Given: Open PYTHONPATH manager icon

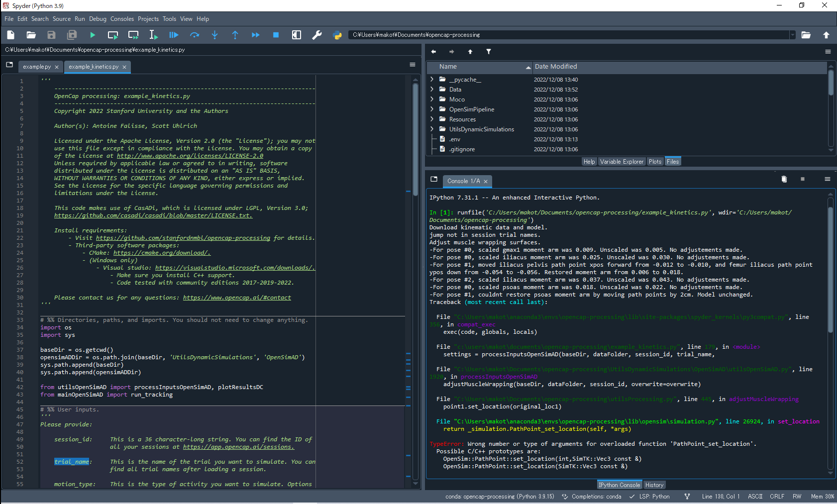Looking at the screenshot, I should [337, 35].
